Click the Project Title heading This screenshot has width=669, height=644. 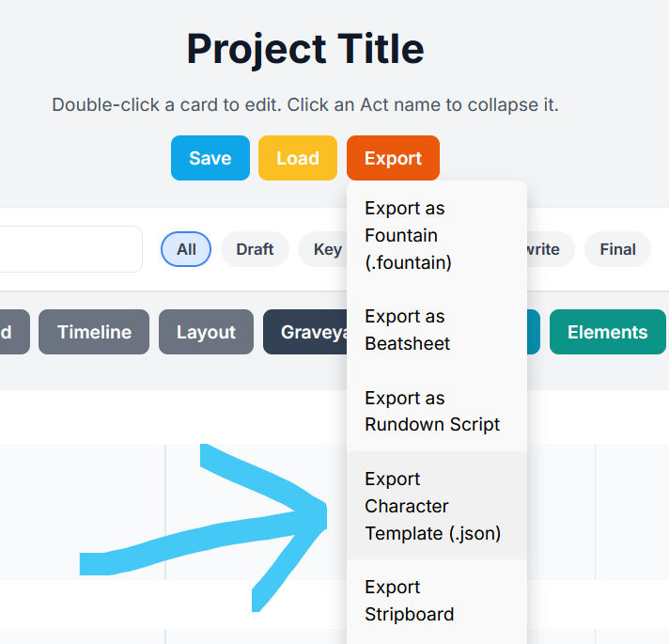coord(305,49)
